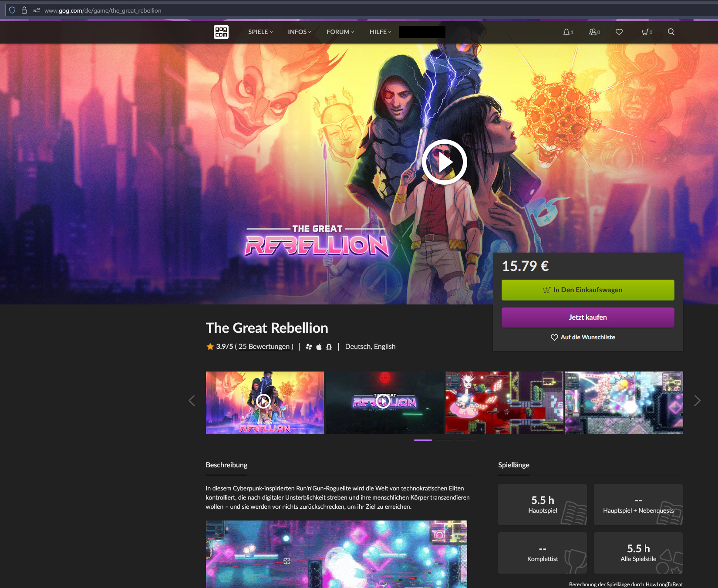Select the second gallery page indicator
This screenshot has width=718, height=588.
pyautogui.click(x=444, y=440)
